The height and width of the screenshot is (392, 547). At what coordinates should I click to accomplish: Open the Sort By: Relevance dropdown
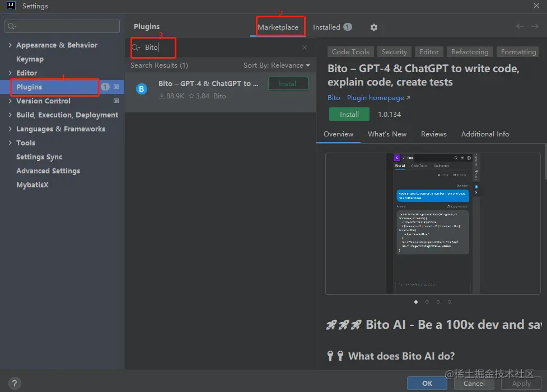277,65
